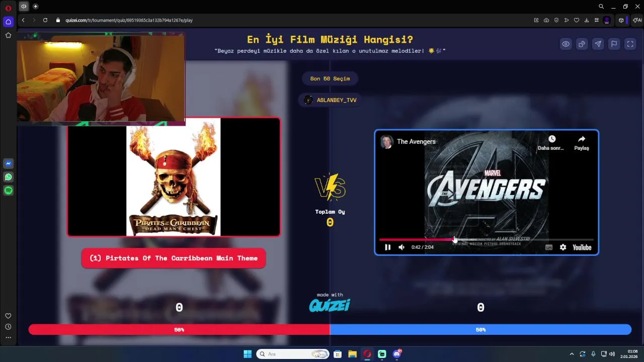Open sidebar three-dot more options
This screenshot has height=362, width=644.
pos(8,337)
